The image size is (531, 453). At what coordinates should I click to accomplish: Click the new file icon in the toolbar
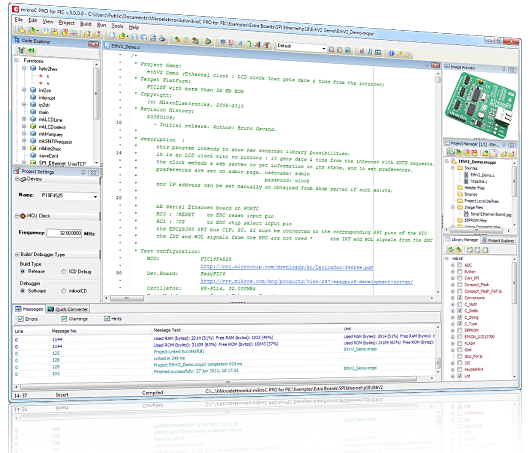pyautogui.click(x=112, y=35)
